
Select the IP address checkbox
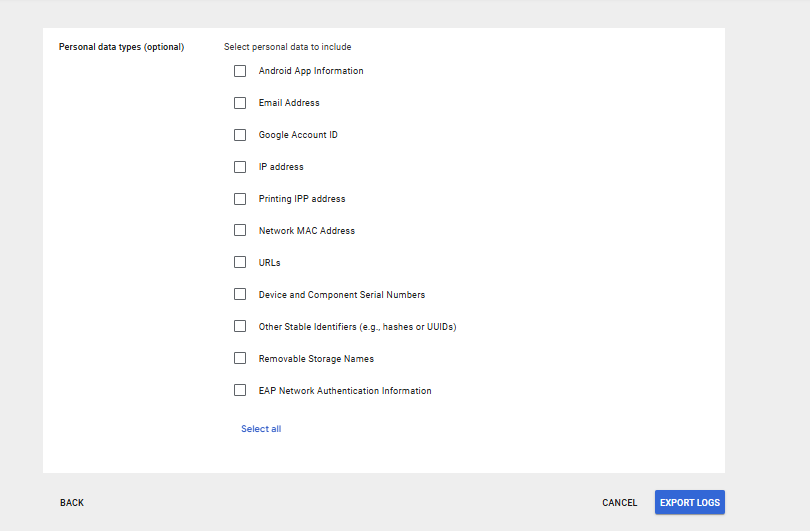click(x=240, y=167)
